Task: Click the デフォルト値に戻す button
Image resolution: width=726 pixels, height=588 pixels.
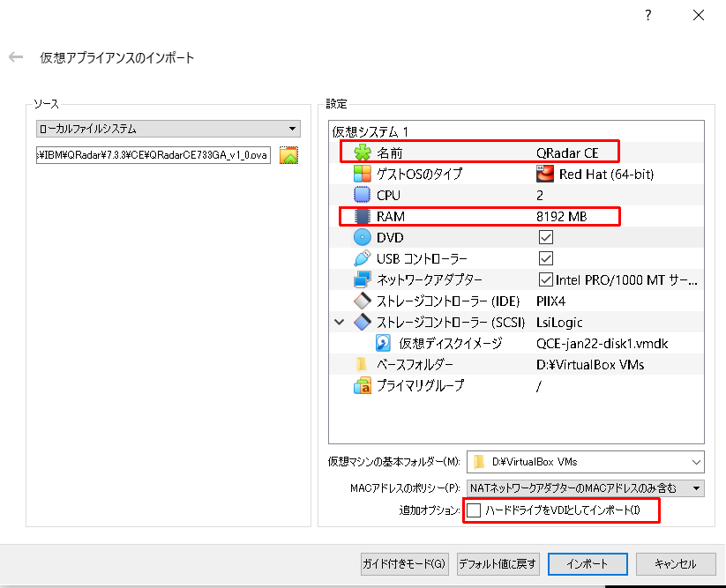Action: point(498,564)
